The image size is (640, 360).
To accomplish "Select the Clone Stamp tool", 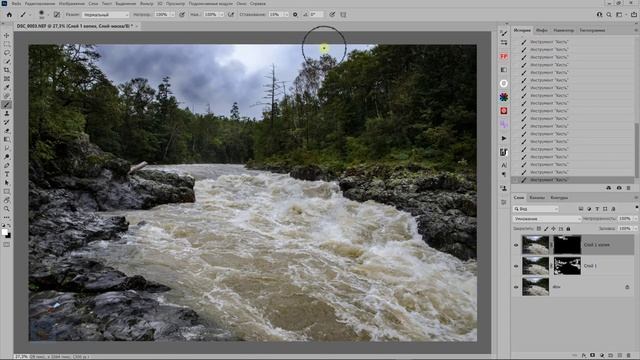I will click(7, 113).
